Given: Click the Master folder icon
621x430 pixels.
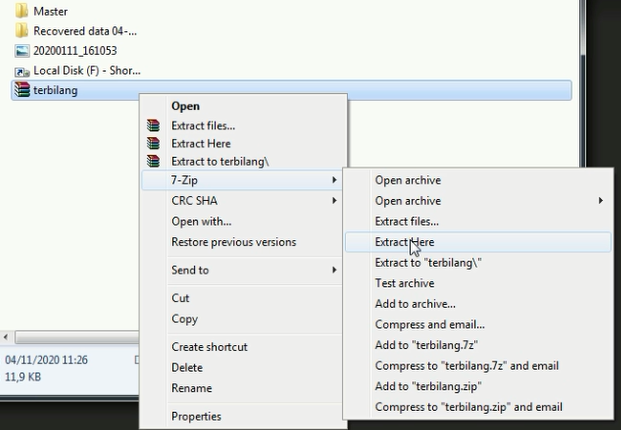Looking at the screenshot, I should [x=21, y=11].
